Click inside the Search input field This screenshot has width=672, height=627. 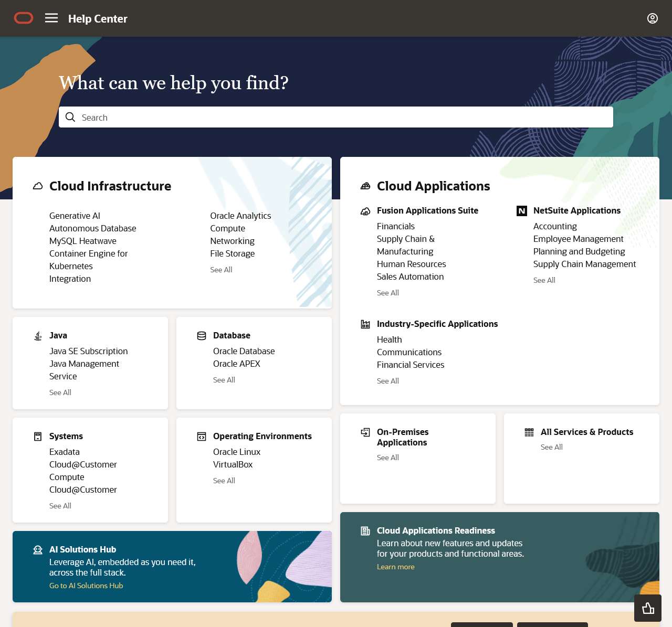[336, 117]
